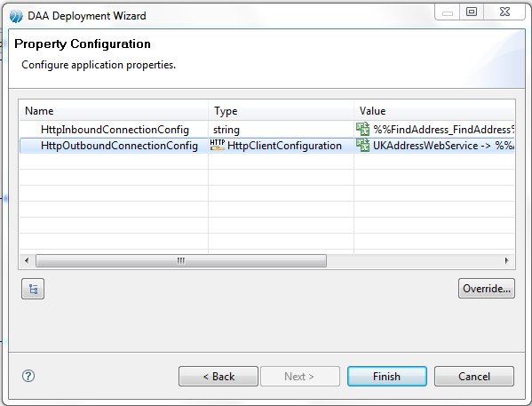
Task: Click value icon in HttpOutboundConnectionConfig row
Action: tap(362, 146)
